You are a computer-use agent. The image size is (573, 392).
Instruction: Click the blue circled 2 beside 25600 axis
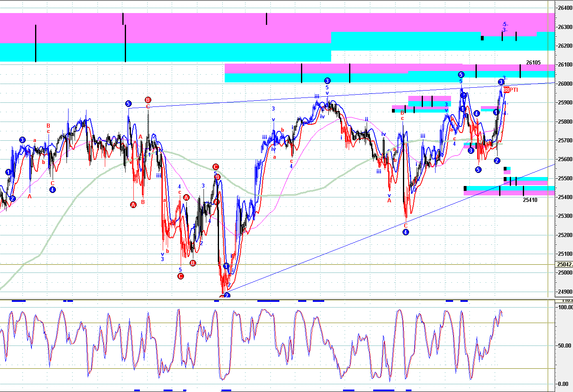tap(497, 161)
